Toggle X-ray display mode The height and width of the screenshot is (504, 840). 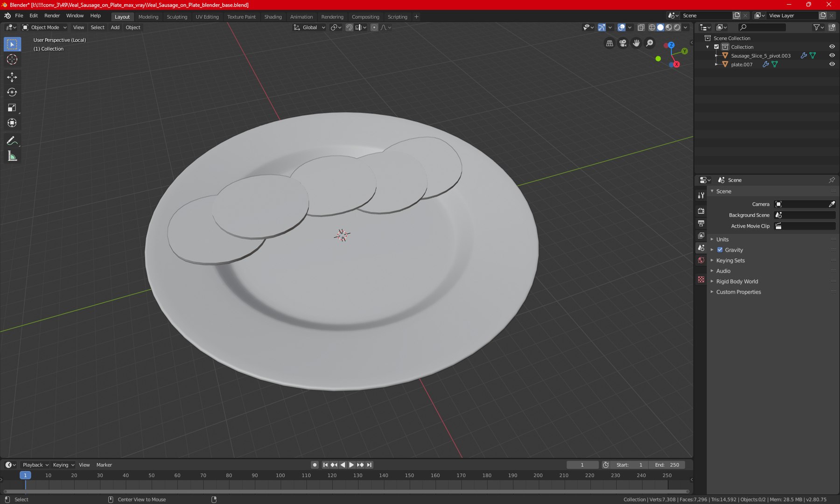(641, 28)
